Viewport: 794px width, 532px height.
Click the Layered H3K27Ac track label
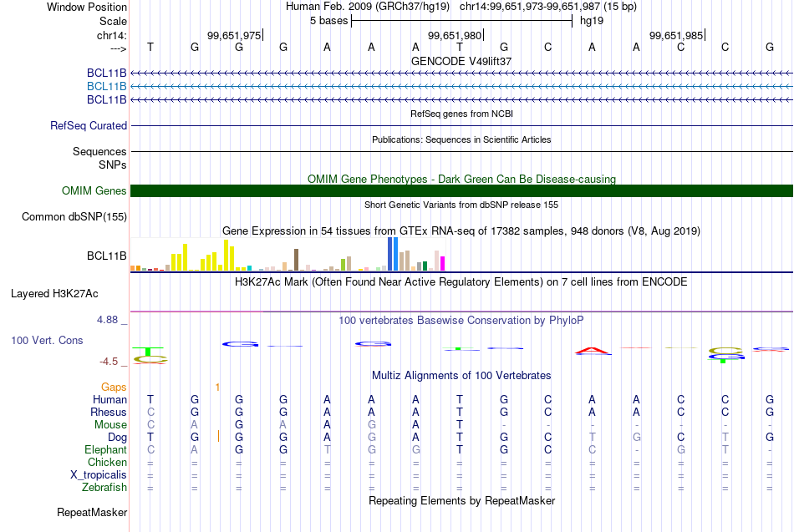point(54,294)
